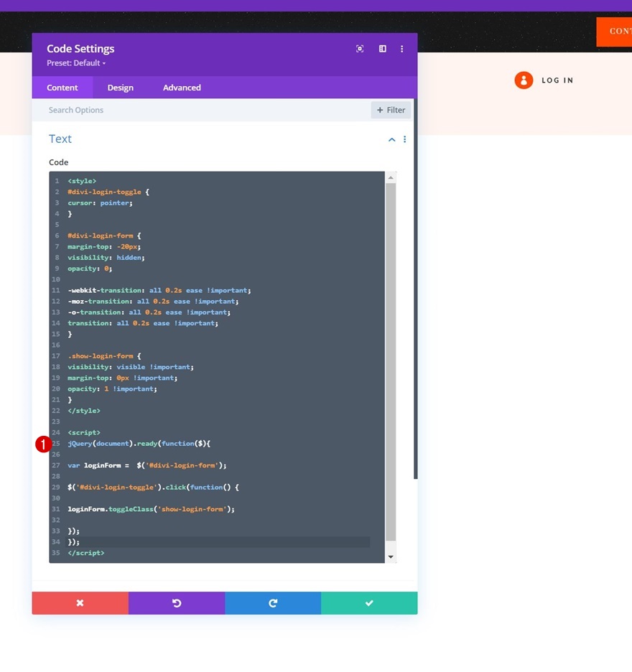Click the code editor scroll-up arrow
This screenshot has width=632, height=672.
click(391, 177)
